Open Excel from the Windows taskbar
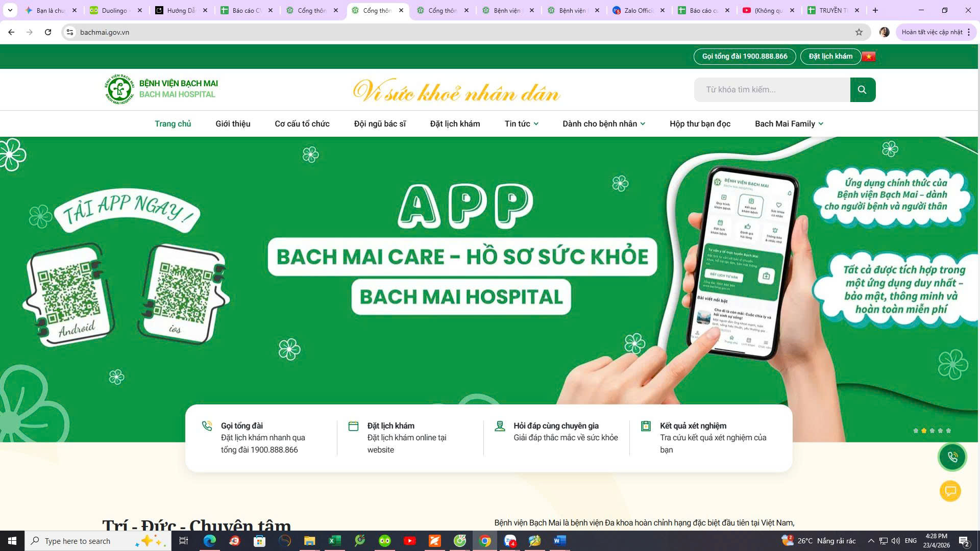The height and width of the screenshot is (551, 980). (335, 541)
